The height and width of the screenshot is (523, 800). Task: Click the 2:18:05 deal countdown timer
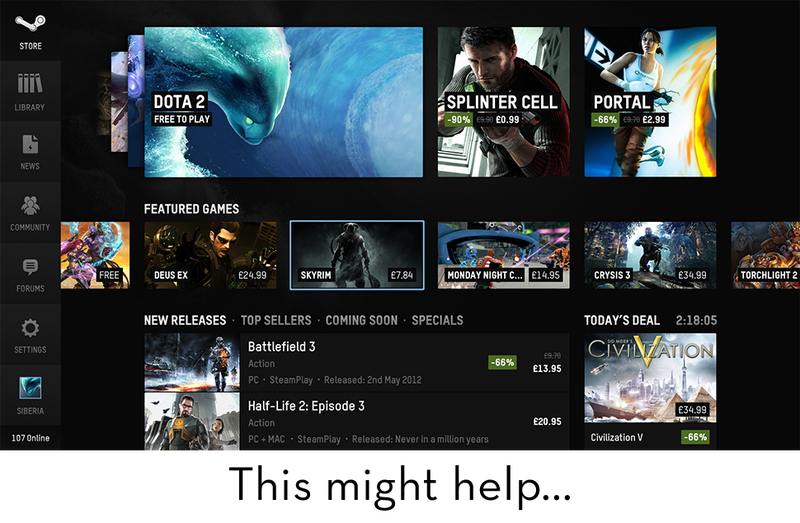coord(696,320)
